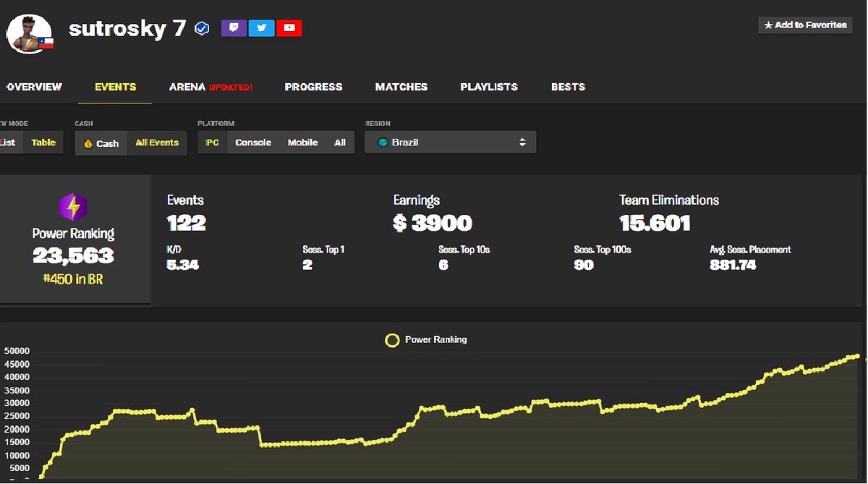Click the Chile flag on the avatar

(x=46, y=43)
